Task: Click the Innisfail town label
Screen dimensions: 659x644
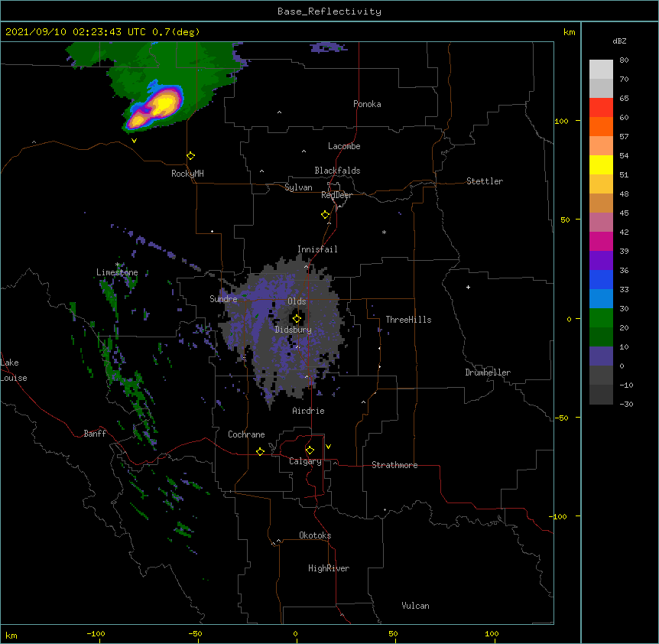Action: [317, 249]
